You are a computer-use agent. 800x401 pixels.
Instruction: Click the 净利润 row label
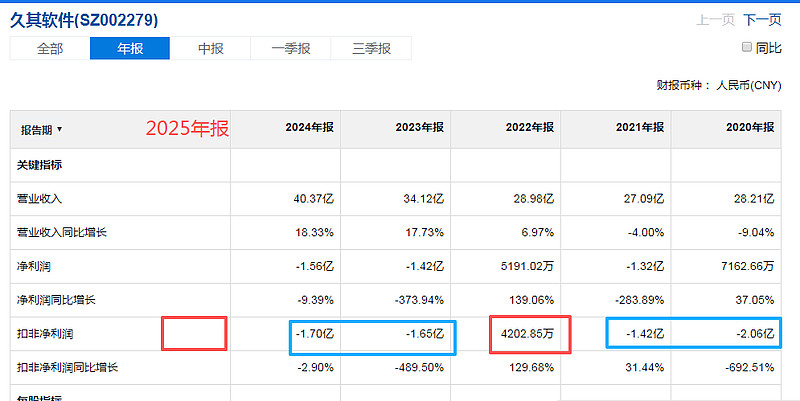[34, 266]
